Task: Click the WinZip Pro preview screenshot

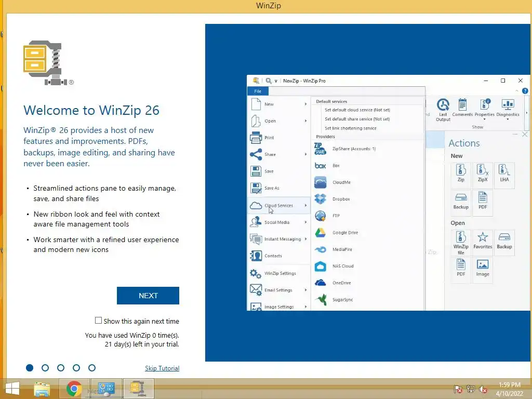Action: pyautogui.click(x=388, y=192)
